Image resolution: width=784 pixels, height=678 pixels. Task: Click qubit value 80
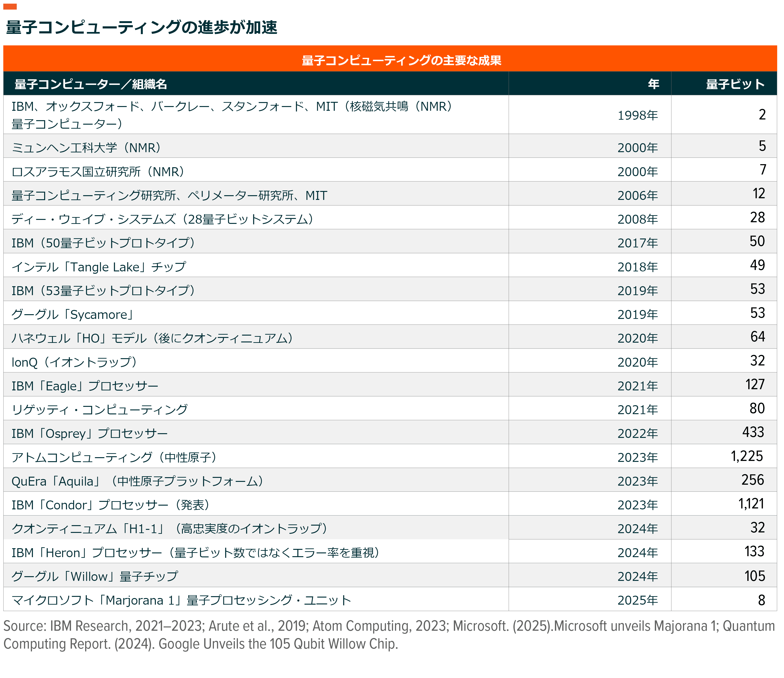757,408
